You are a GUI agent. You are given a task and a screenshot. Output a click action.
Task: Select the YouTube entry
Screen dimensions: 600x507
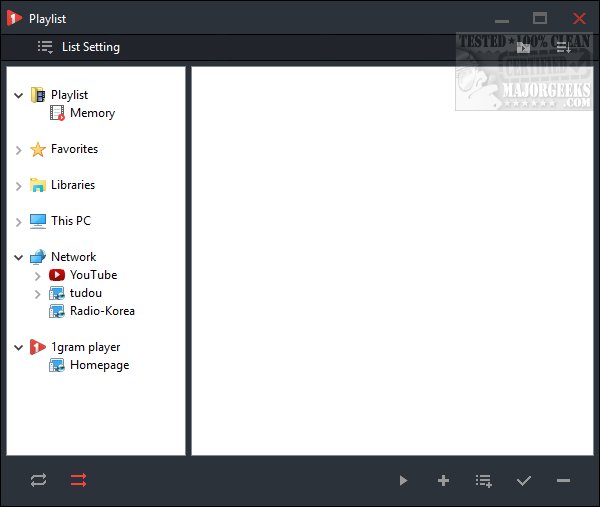tap(93, 275)
